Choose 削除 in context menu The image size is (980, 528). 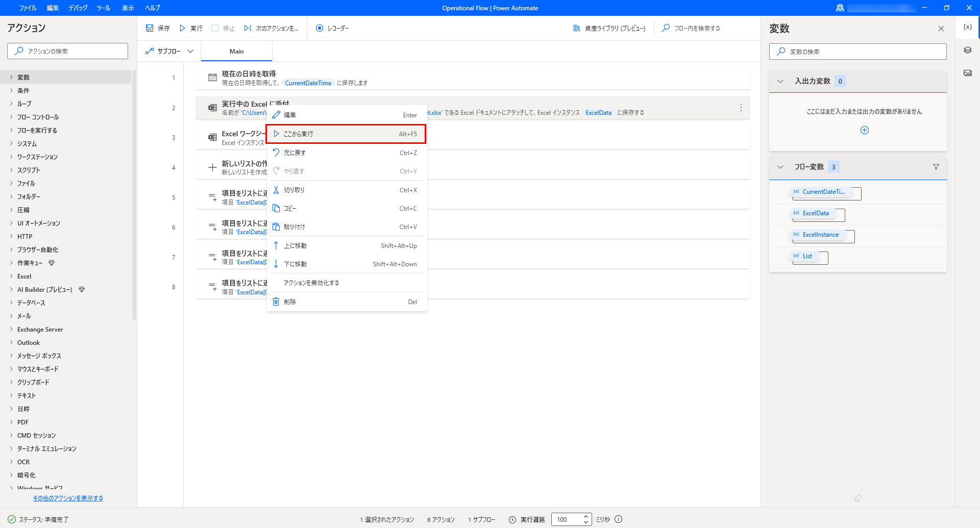coord(347,301)
